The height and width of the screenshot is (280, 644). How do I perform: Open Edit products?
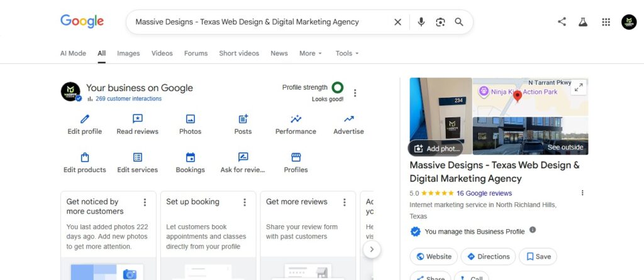click(85, 163)
